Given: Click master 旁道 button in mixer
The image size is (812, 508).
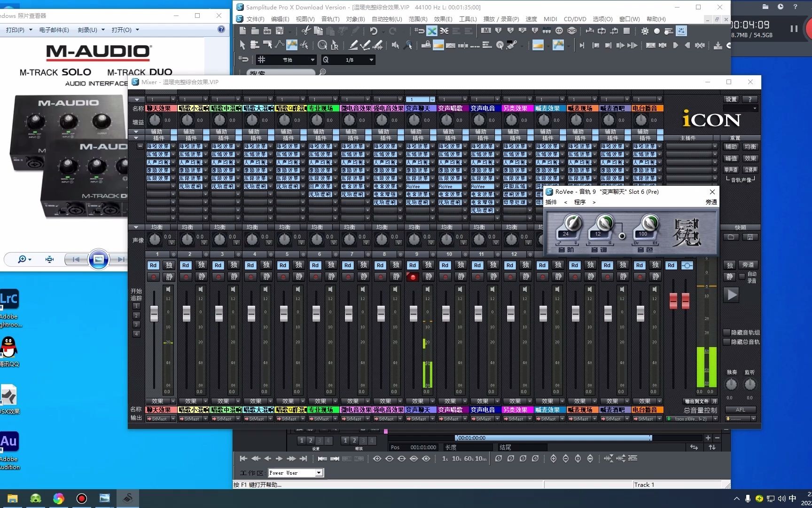Looking at the screenshot, I should click(x=748, y=265).
